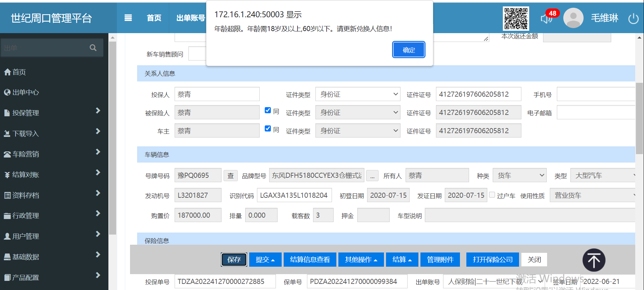Open 证件类型 dropdown on the 车主 row
The width and height of the screenshot is (644, 290).
click(358, 131)
